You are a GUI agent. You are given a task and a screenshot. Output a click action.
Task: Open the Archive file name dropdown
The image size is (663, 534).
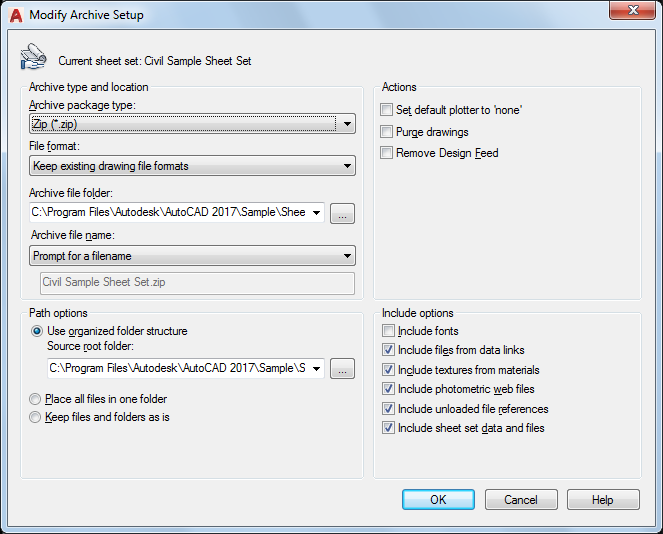[x=346, y=256]
